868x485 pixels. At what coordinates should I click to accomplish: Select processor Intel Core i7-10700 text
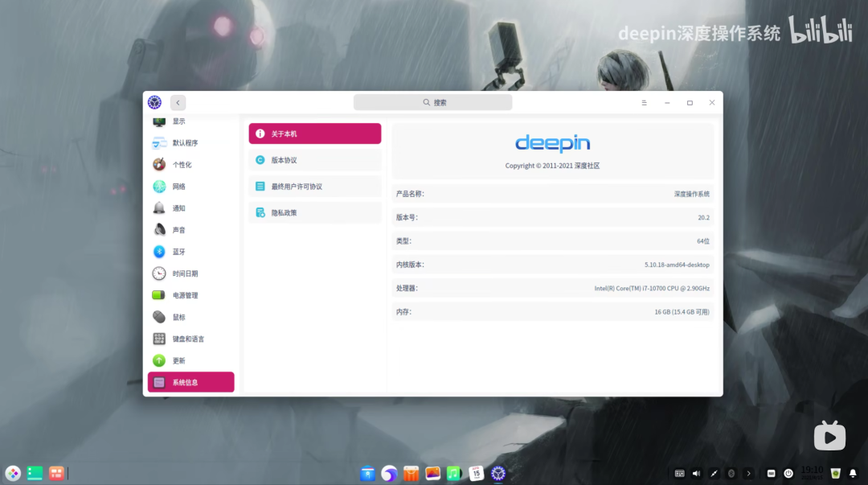click(652, 288)
